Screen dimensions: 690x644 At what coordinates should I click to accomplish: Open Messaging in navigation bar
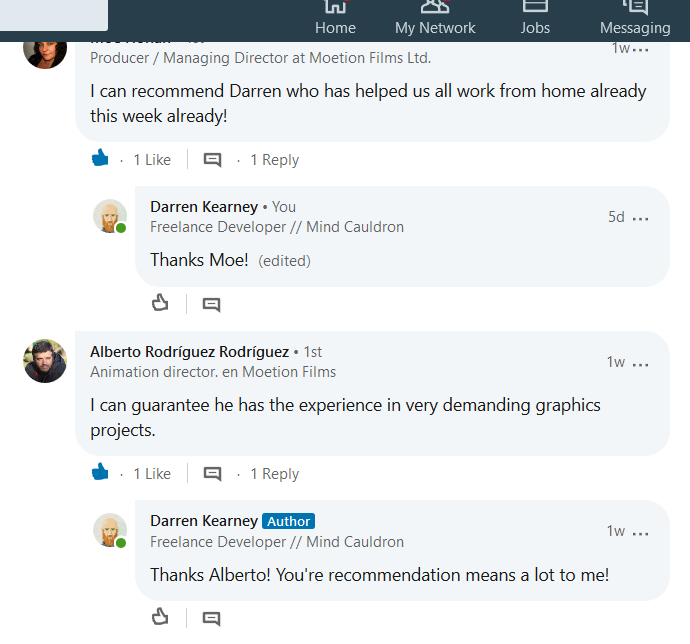(x=635, y=20)
